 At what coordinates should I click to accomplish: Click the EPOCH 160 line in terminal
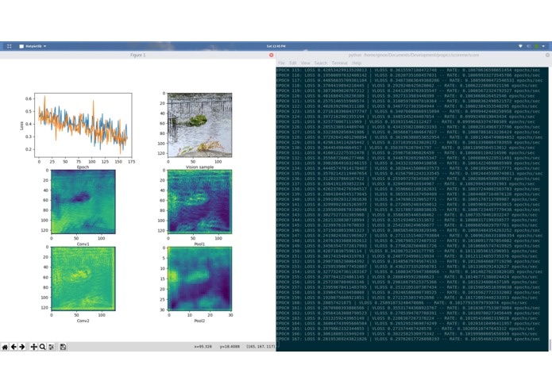tap(402, 302)
